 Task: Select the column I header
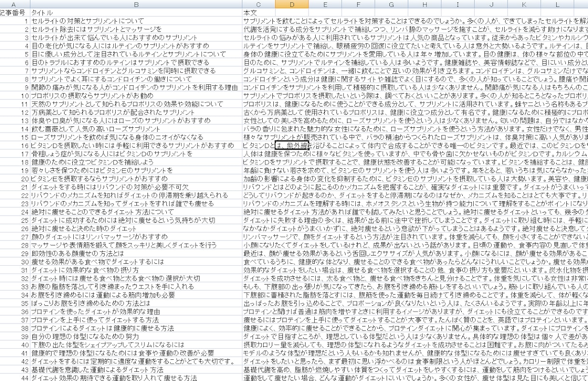[x=458, y=4]
